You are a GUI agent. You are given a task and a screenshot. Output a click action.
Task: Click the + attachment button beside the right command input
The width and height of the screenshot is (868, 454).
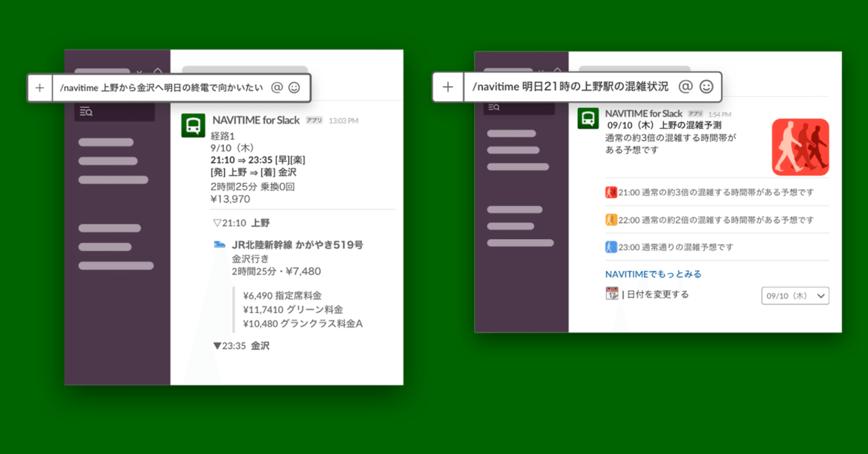pyautogui.click(x=448, y=87)
